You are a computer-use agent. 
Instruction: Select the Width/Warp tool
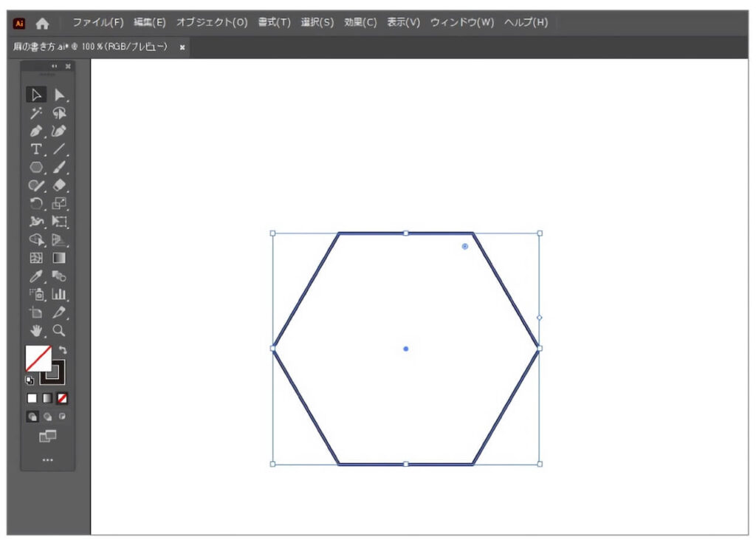(x=36, y=222)
